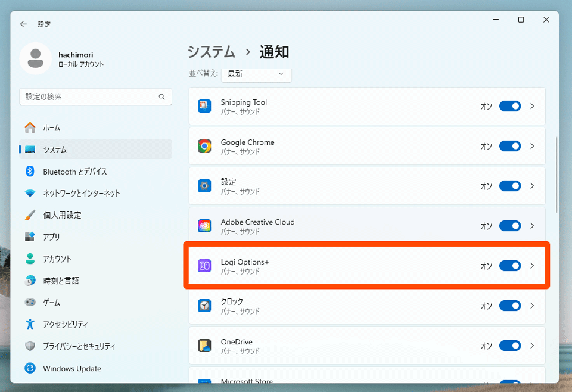
Task: Click the Logi Options+ app icon
Action: click(204, 266)
